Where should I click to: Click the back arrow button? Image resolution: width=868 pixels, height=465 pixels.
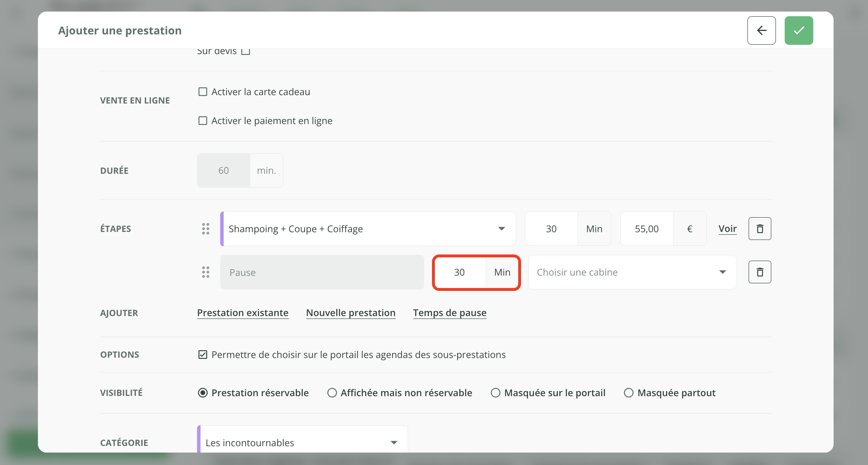[x=761, y=30]
